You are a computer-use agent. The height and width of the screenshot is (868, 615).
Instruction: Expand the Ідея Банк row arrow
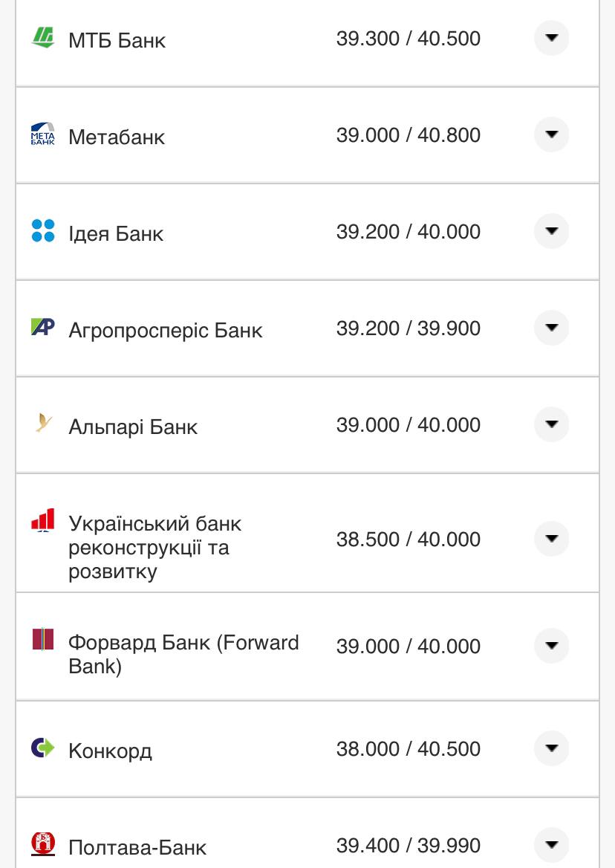pos(551,231)
